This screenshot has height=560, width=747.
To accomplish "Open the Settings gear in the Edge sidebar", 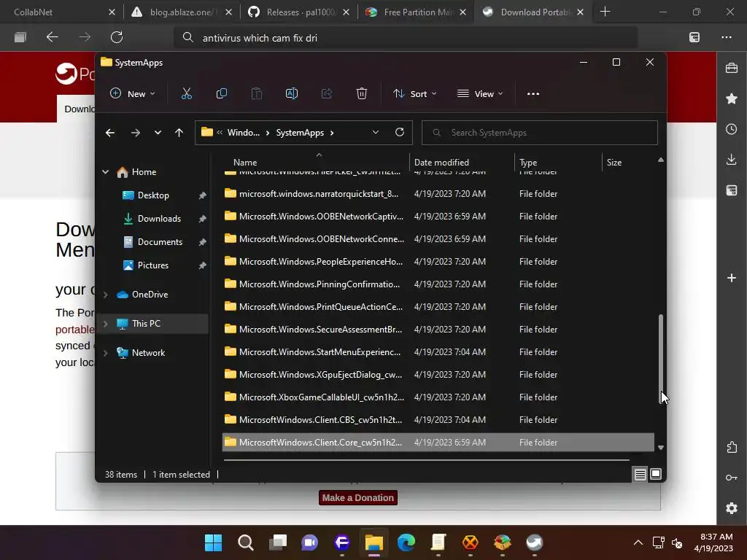I will point(732,508).
